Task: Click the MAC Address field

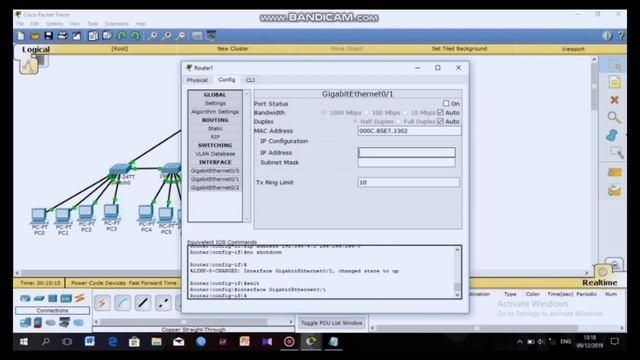Action: pos(409,131)
